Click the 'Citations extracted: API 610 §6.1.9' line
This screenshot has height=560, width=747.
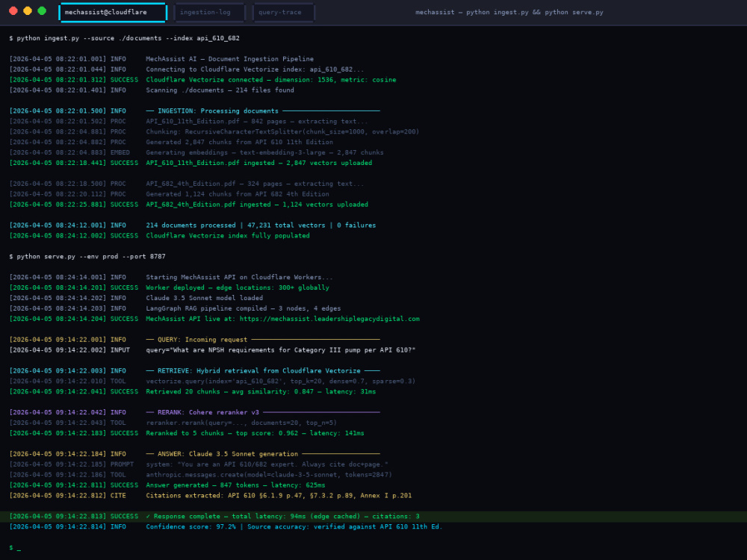(211, 496)
